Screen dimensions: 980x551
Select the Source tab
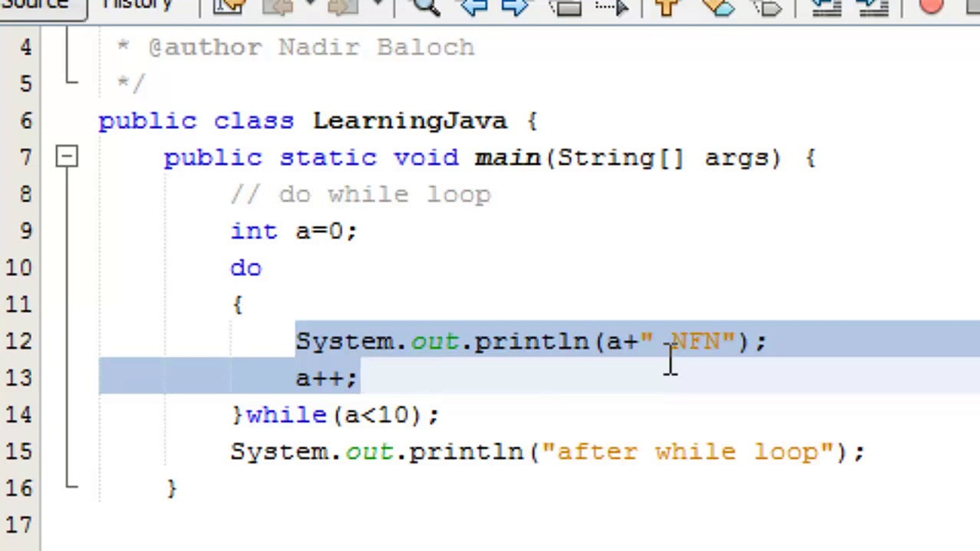36,4
